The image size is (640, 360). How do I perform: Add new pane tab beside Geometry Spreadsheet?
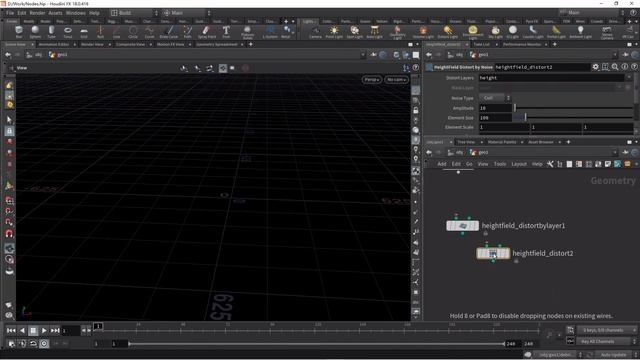pyautogui.click(x=250, y=44)
